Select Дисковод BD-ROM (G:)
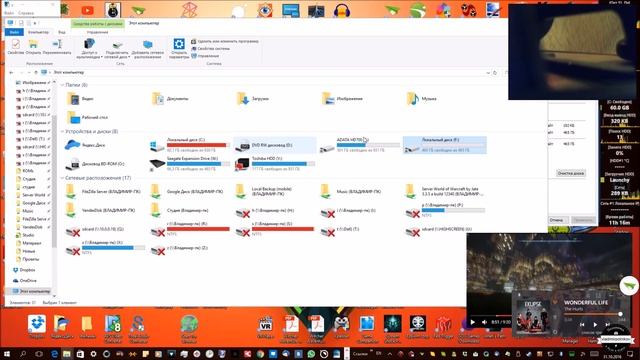 point(95,164)
